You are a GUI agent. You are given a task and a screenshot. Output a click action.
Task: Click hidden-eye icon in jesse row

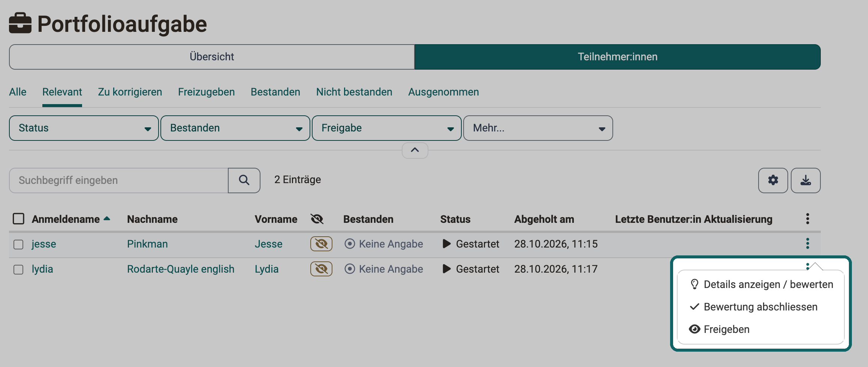[x=321, y=244]
